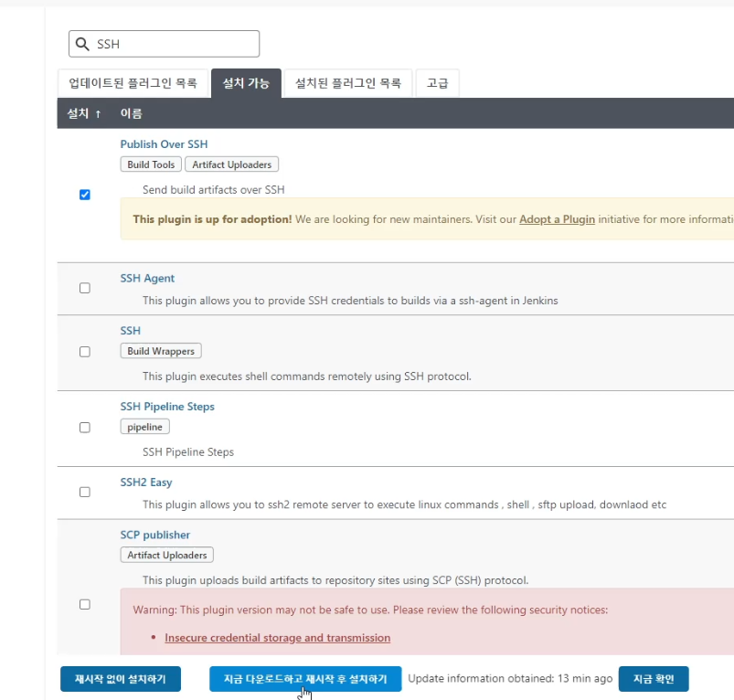Focus the plugin search field containing SSH
Screen dimensions: 734x700
pos(174,44)
